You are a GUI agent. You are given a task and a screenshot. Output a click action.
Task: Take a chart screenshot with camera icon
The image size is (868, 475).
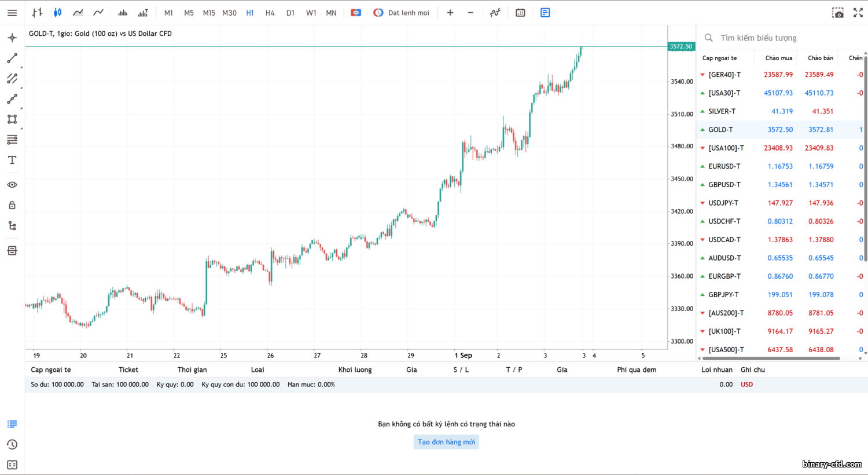837,13
